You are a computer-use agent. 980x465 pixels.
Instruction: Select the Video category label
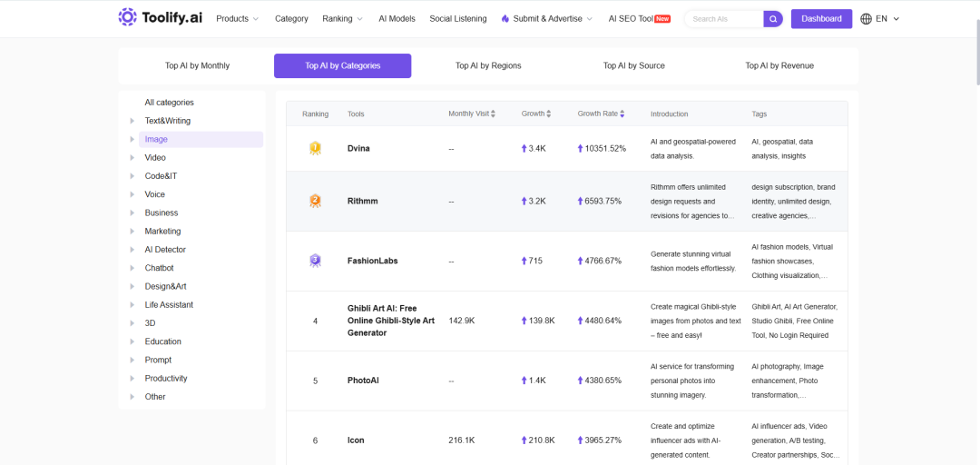click(155, 158)
